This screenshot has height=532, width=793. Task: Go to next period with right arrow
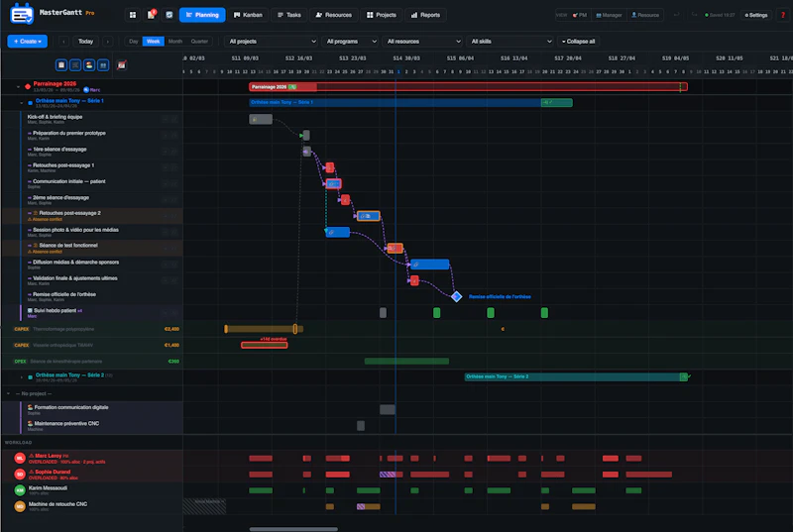(108, 42)
